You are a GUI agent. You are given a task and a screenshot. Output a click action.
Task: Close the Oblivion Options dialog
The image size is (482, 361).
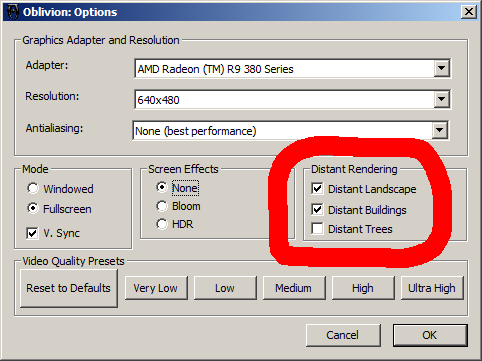coord(468,12)
